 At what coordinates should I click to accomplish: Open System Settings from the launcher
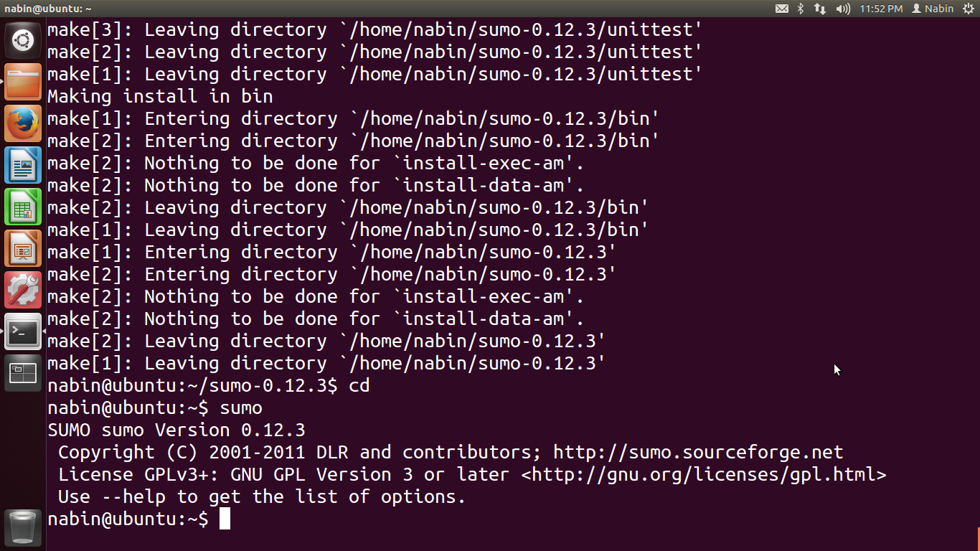tap(22, 291)
